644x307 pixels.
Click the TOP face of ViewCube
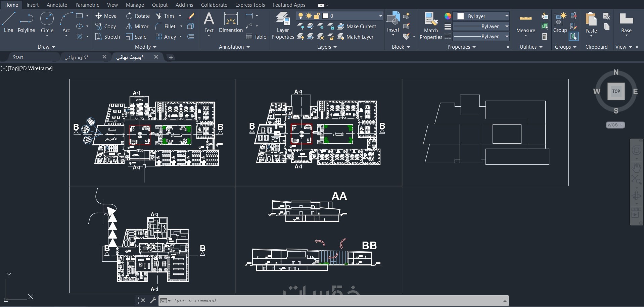pyautogui.click(x=616, y=91)
